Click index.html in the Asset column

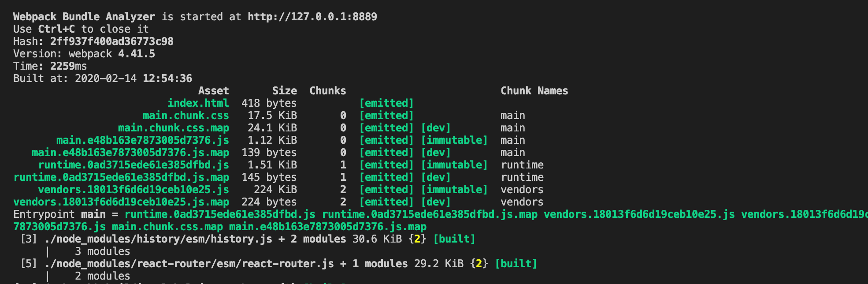[198, 103]
